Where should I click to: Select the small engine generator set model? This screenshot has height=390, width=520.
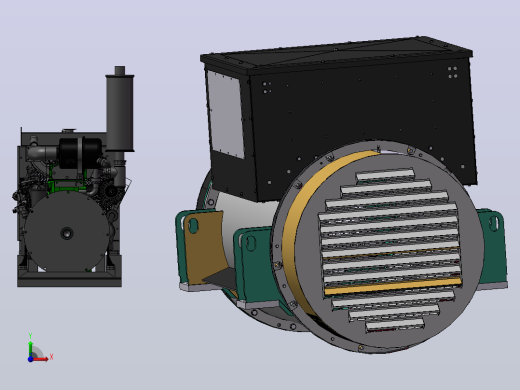[72, 176]
